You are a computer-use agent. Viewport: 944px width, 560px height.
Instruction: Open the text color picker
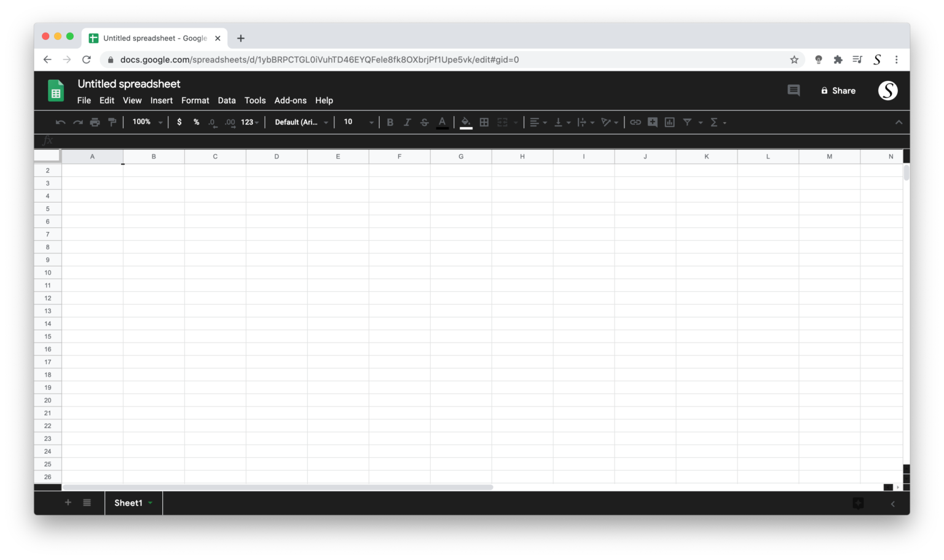pyautogui.click(x=442, y=122)
